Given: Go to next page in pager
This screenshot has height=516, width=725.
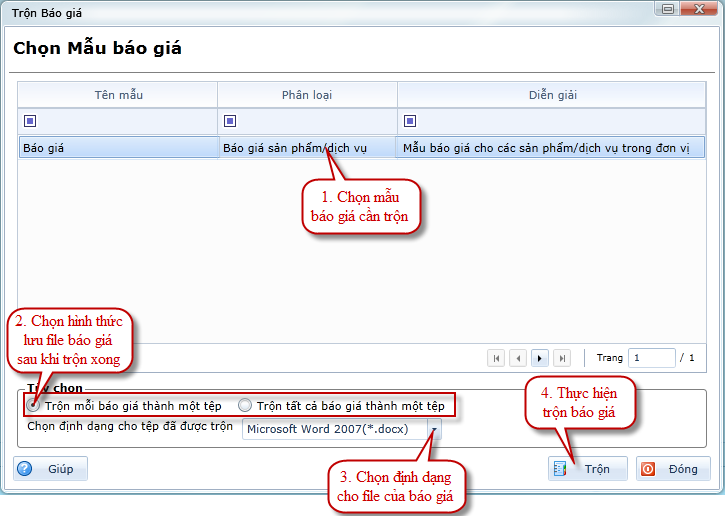Looking at the screenshot, I should pos(540,358).
